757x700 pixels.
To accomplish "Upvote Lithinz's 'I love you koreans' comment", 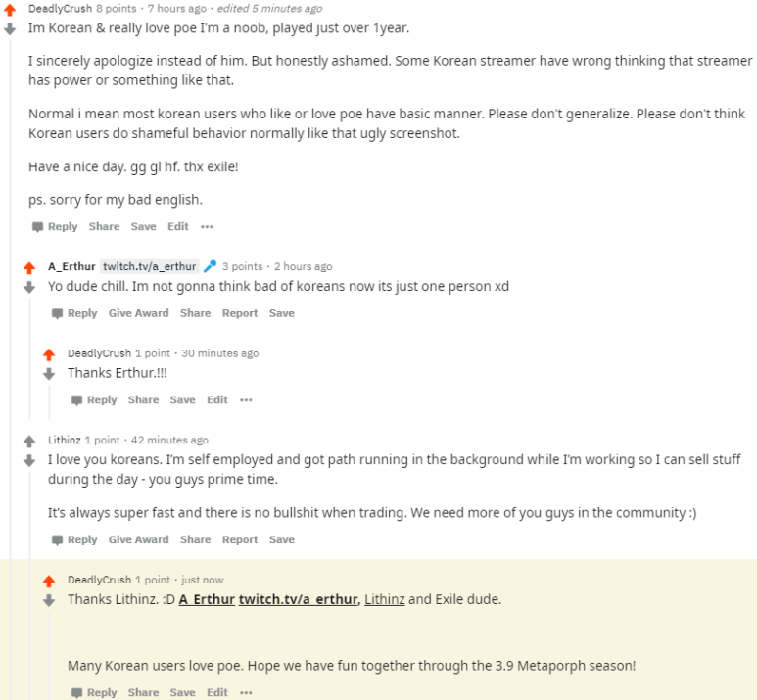I will 29,441.
